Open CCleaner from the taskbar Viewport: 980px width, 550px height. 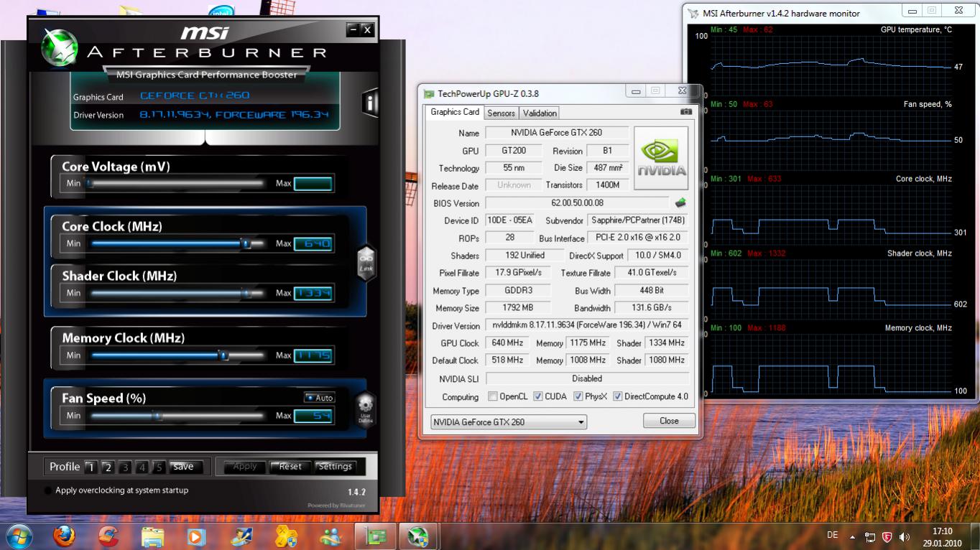click(x=108, y=536)
